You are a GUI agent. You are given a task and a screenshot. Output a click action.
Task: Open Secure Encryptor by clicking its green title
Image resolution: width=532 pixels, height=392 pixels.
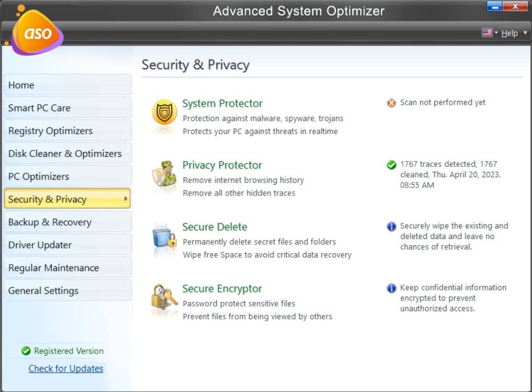221,288
